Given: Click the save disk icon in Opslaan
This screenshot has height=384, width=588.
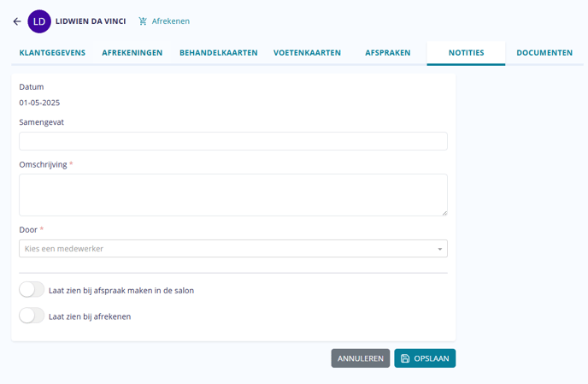Looking at the screenshot, I should pyautogui.click(x=405, y=358).
